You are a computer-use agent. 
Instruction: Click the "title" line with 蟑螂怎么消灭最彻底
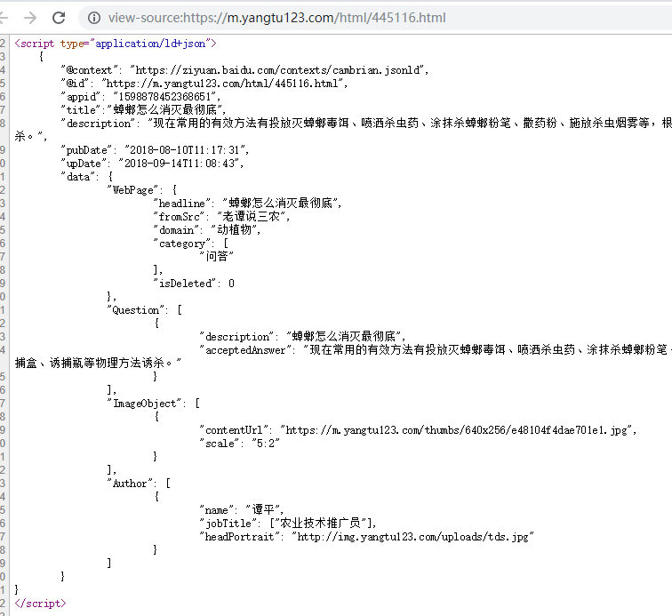143,109
